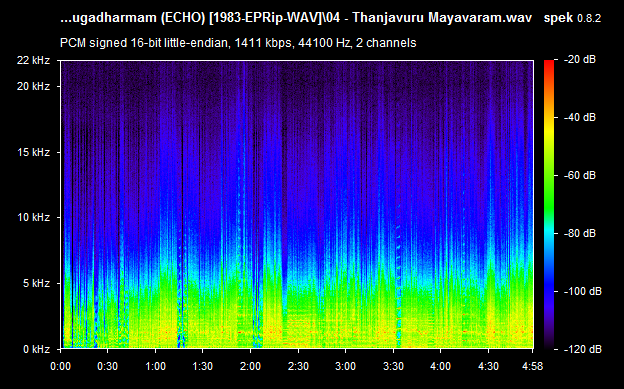Click the file name title ending in Thanjavuru Mayavaram.wav

pyautogui.click(x=296, y=18)
